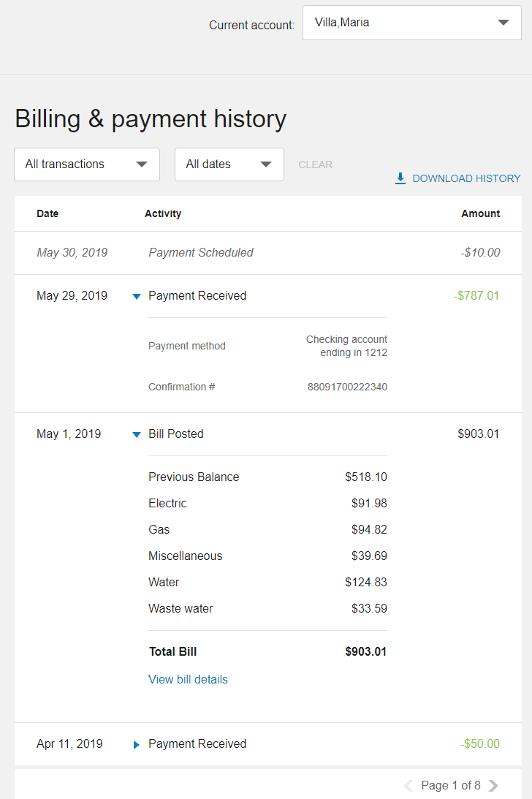The image size is (532, 799).
Task: Click previous page chevron
Action: (x=408, y=786)
